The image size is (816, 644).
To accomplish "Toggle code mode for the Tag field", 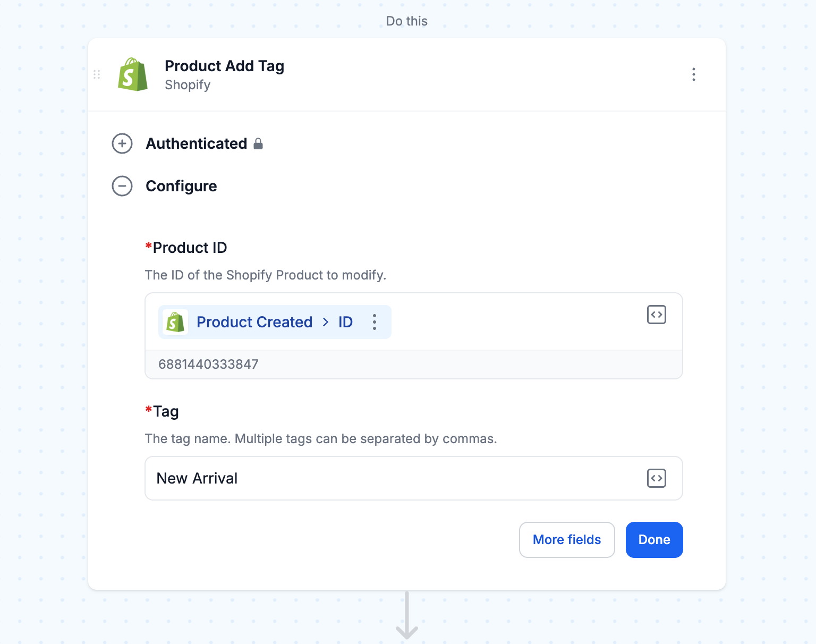I will point(657,478).
